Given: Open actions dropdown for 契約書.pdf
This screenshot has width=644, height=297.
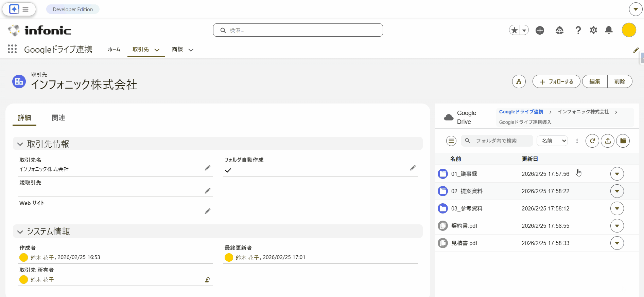Looking at the screenshot, I should (617, 226).
